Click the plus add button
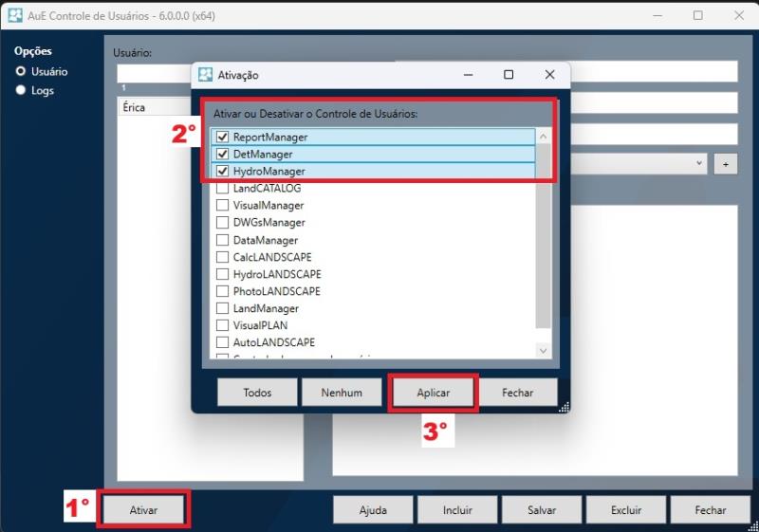Screen dimensions: 759x532 point(725,163)
